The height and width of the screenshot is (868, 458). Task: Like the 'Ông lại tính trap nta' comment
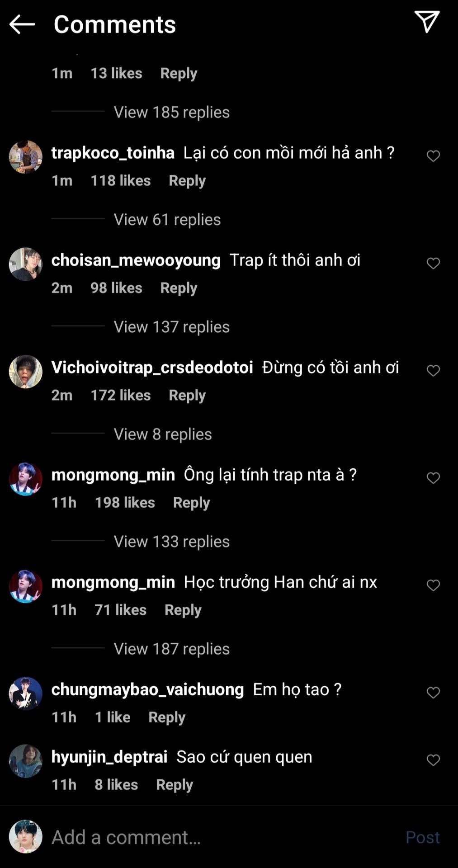click(x=433, y=478)
